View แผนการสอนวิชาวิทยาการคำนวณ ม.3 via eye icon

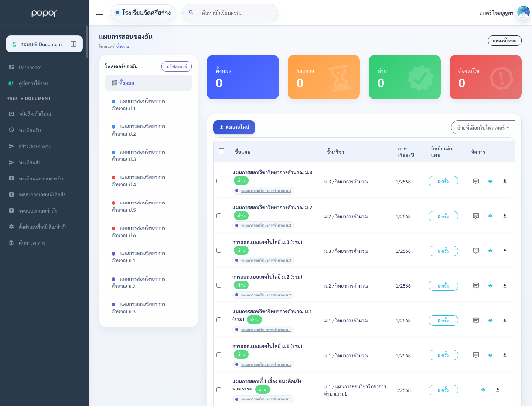[x=490, y=181]
